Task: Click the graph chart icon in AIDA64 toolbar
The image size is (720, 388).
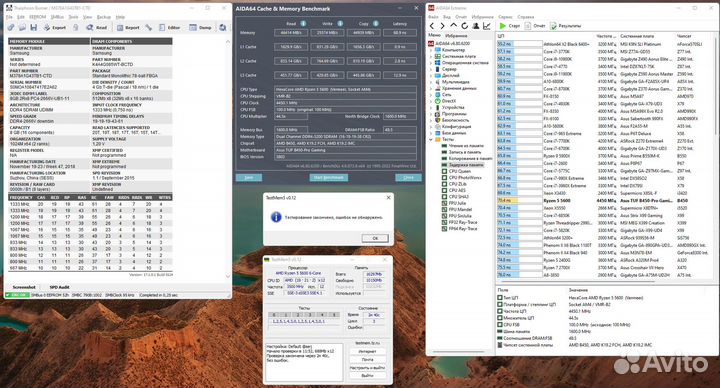Action: [487, 26]
